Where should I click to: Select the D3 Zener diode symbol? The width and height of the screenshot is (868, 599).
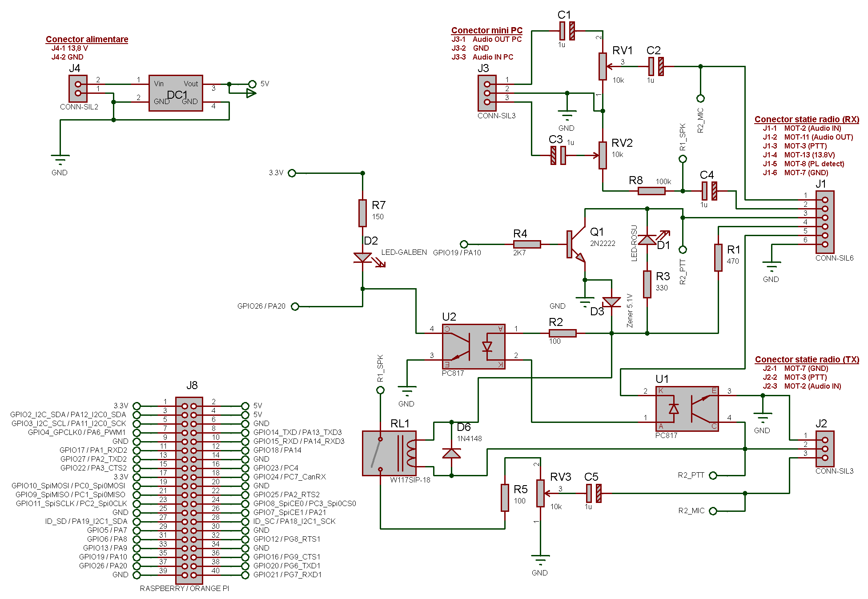[x=611, y=302]
